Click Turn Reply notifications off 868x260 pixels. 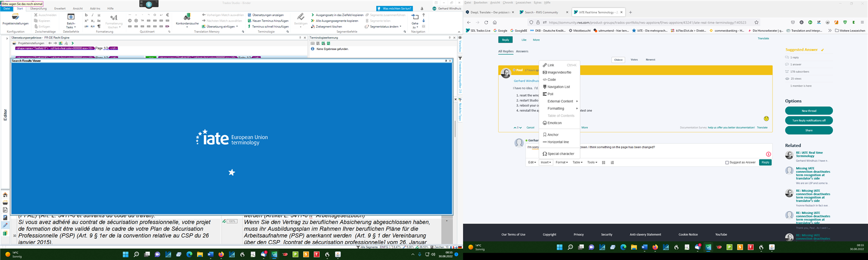coord(809,120)
